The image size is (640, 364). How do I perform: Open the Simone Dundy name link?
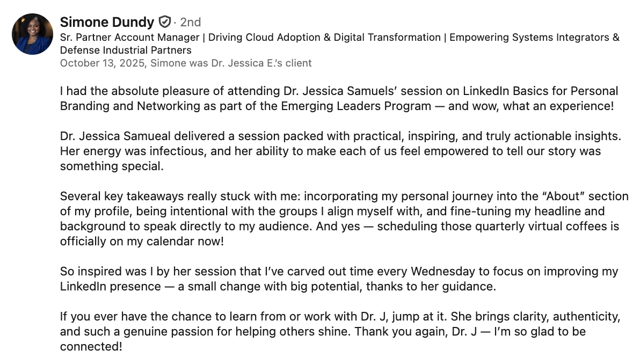(107, 21)
